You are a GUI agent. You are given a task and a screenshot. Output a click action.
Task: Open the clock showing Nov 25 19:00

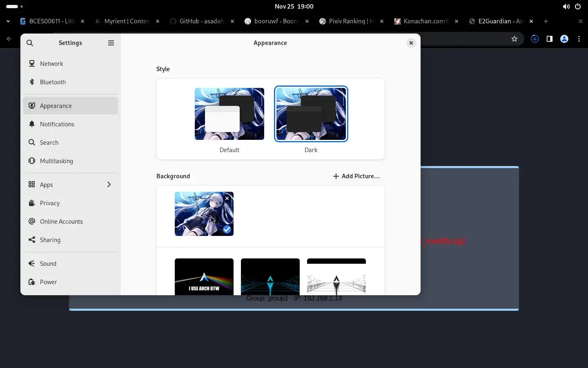pyautogui.click(x=294, y=7)
